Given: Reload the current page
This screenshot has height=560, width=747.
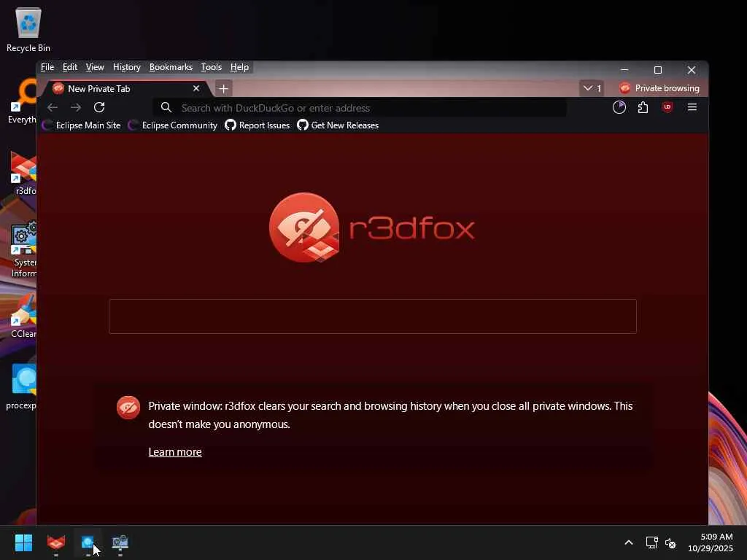Looking at the screenshot, I should (99, 108).
